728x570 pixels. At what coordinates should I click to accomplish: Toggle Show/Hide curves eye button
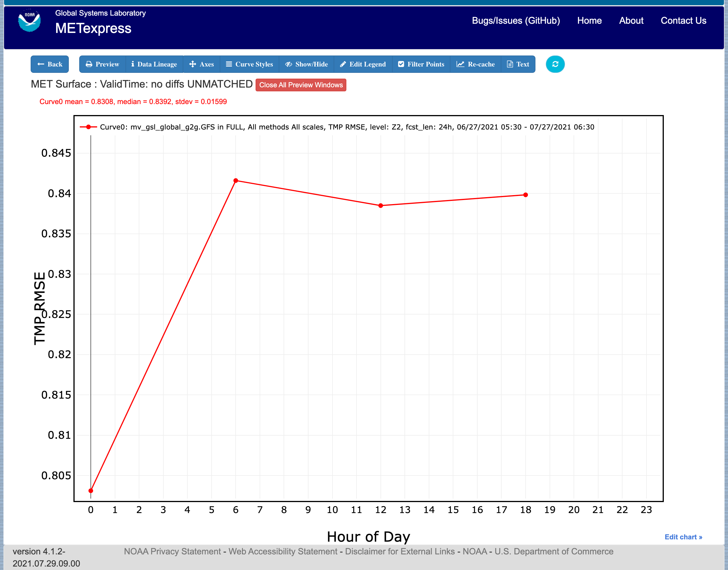tap(306, 64)
